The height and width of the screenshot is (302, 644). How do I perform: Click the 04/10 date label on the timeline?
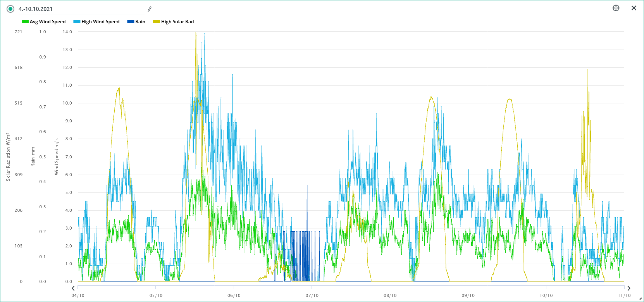coord(78,295)
